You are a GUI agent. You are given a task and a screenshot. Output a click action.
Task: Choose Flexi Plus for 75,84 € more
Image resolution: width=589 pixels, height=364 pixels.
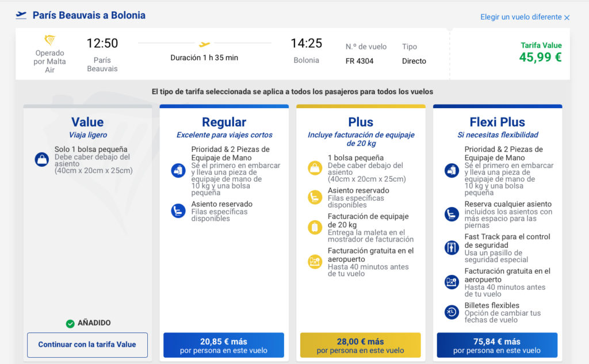coord(497,345)
